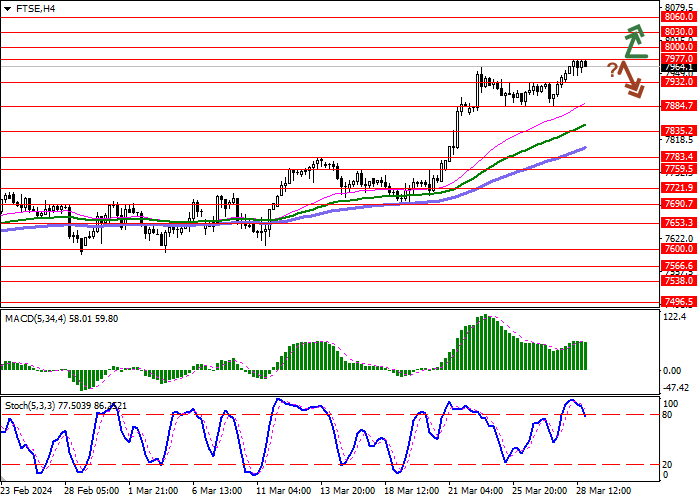Click the 23 Feb 2024 date label
Screen dimensions: 700x500
[26, 491]
